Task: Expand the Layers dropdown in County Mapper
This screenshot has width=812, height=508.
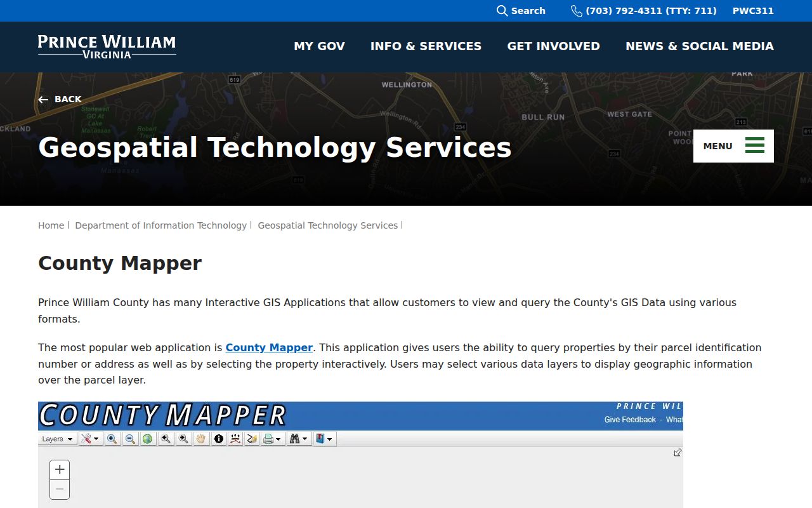Action: [57, 439]
